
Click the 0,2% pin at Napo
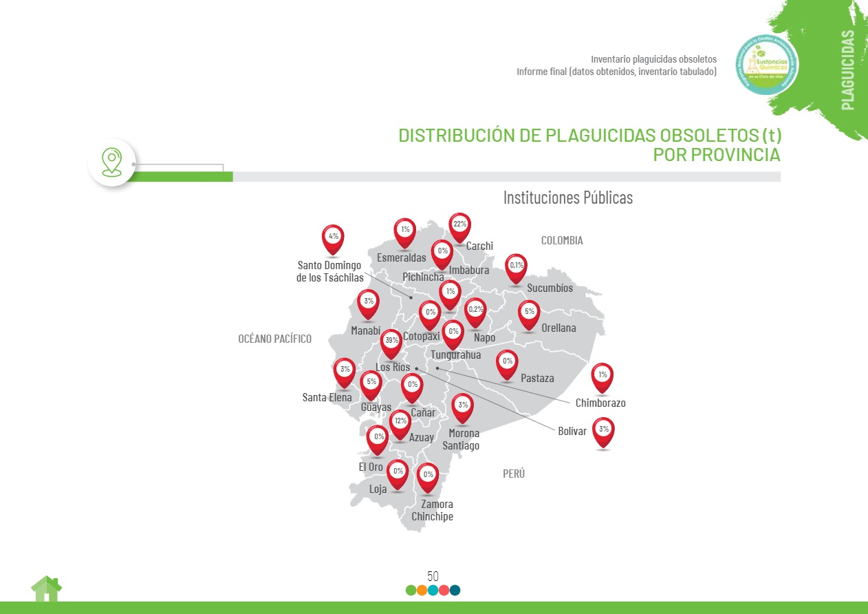click(475, 311)
